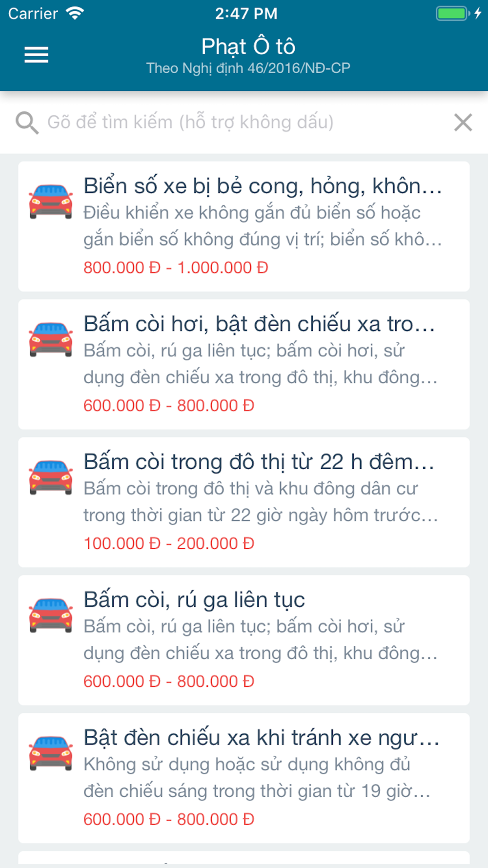Screen dimensions: 488x868
Task: Tap car icon beside 'Bật đèn chiếu xa khi tránh'
Action: (51, 753)
